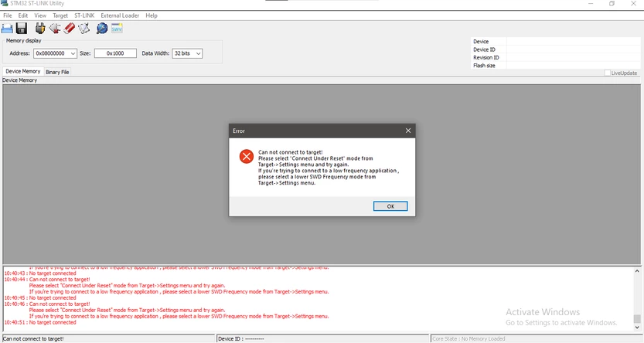Click the Save file floppy icon
The image size is (644, 343).
click(22, 29)
